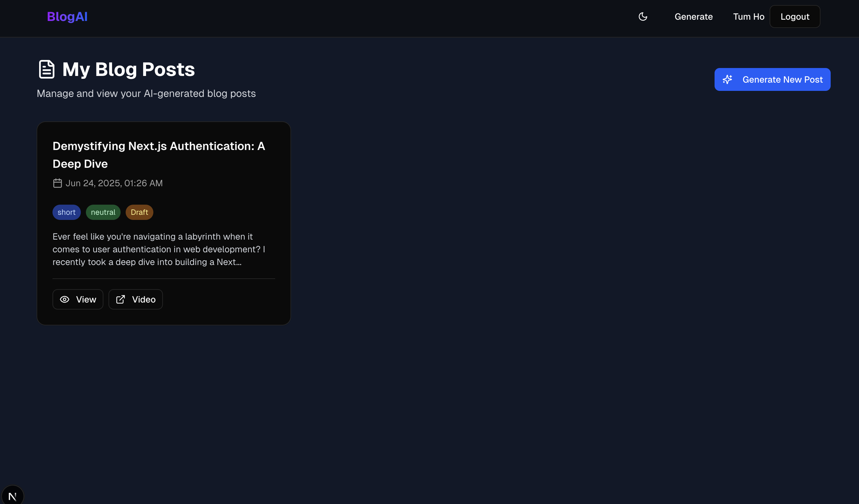Select the short length tag
The width and height of the screenshot is (859, 504).
66,212
